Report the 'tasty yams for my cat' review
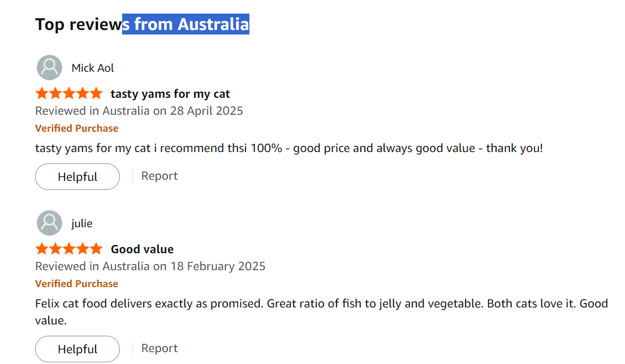Screen dimensions: 625x364 coord(160,176)
